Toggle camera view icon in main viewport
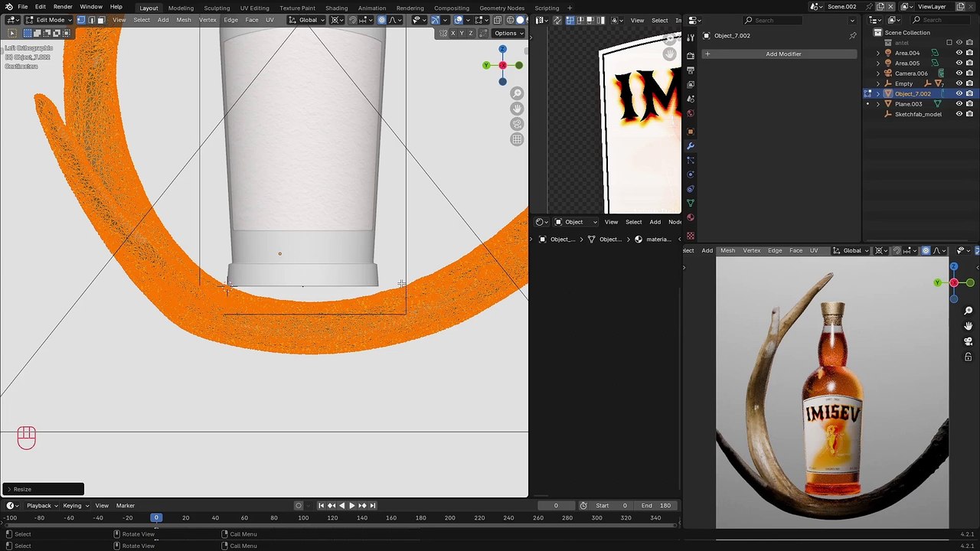 [517, 124]
